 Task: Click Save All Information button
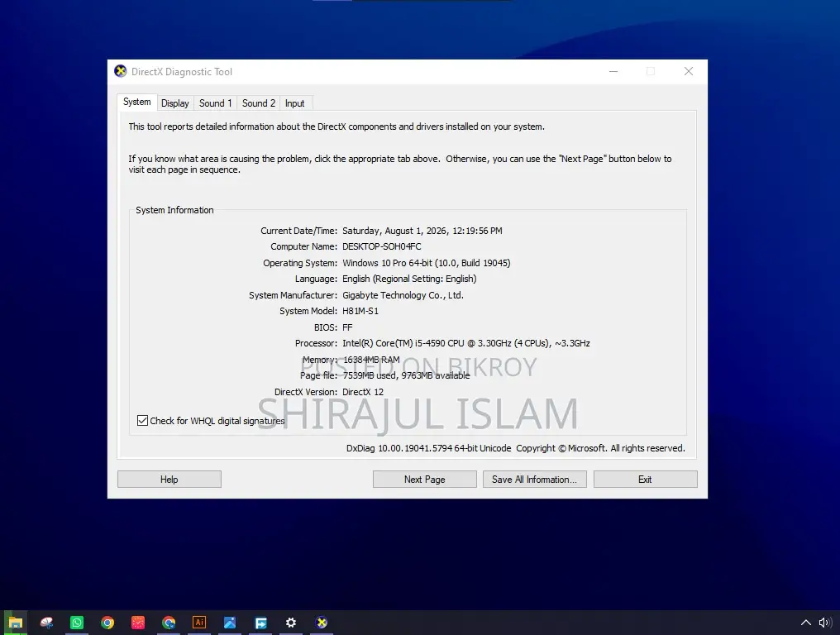pyautogui.click(x=535, y=479)
